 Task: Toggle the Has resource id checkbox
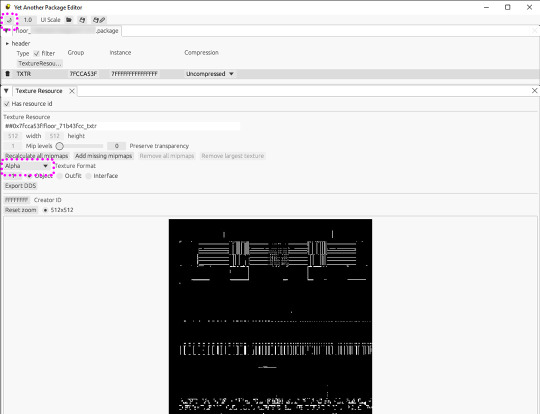7,104
